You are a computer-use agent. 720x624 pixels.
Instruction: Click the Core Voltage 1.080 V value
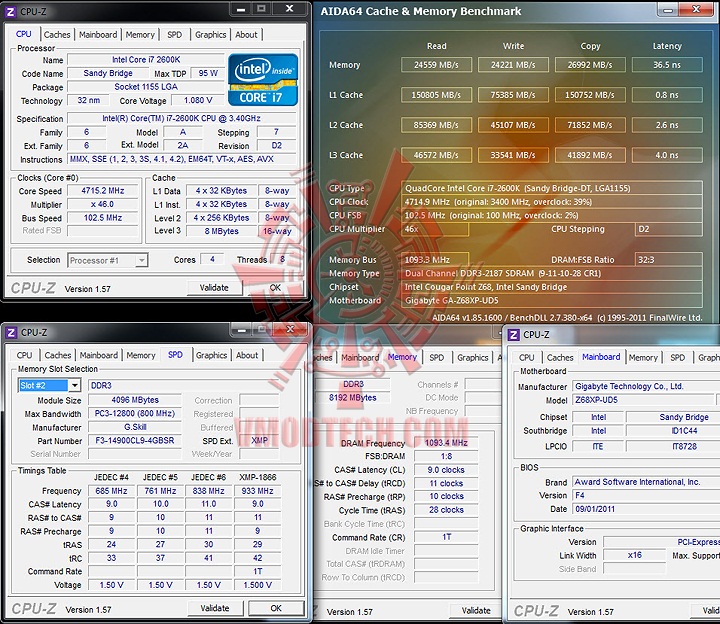click(x=198, y=100)
